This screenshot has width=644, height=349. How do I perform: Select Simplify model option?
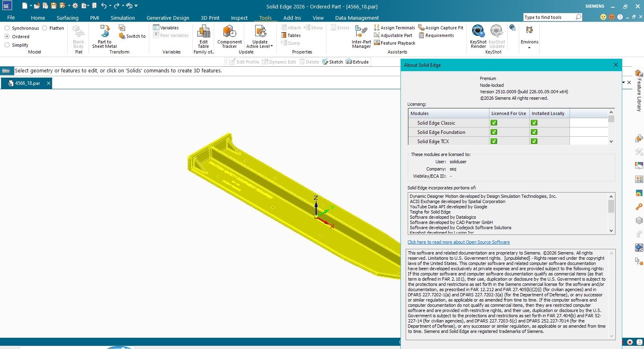(x=17, y=45)
